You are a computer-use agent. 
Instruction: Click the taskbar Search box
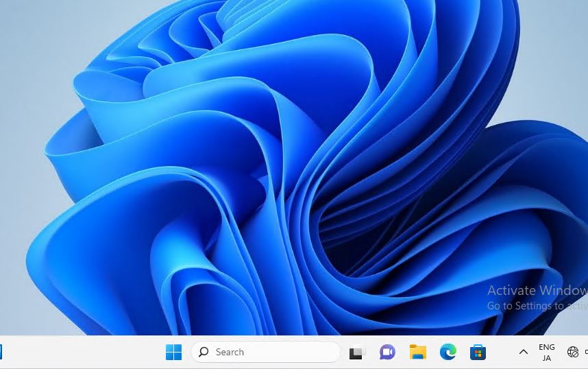(265, 352)
